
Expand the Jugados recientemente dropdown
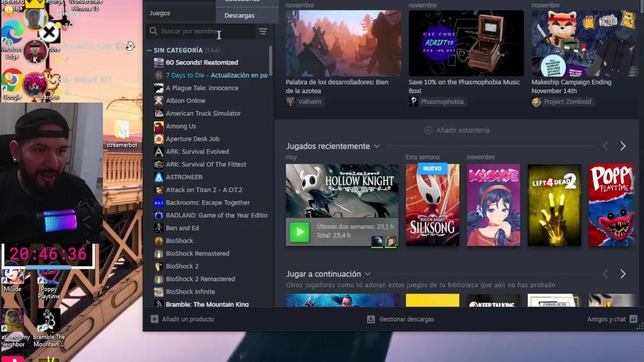(376, 146)
